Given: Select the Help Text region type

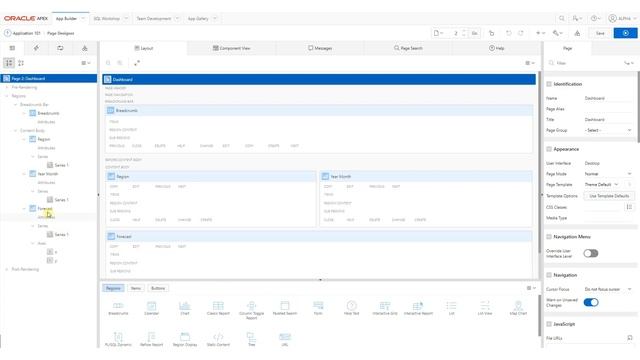Looking at the screenshot, I should click(x=351, y=308).
